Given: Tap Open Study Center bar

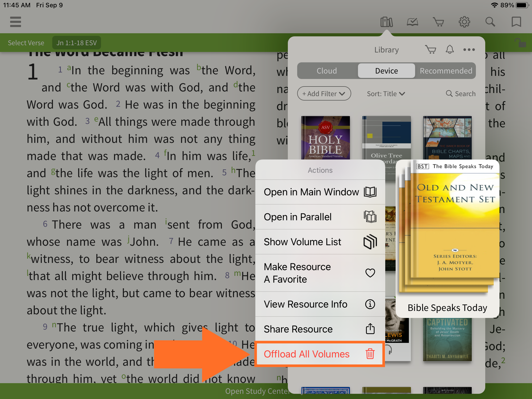Looking at the screenshot, I should click(x=257, y=391).
